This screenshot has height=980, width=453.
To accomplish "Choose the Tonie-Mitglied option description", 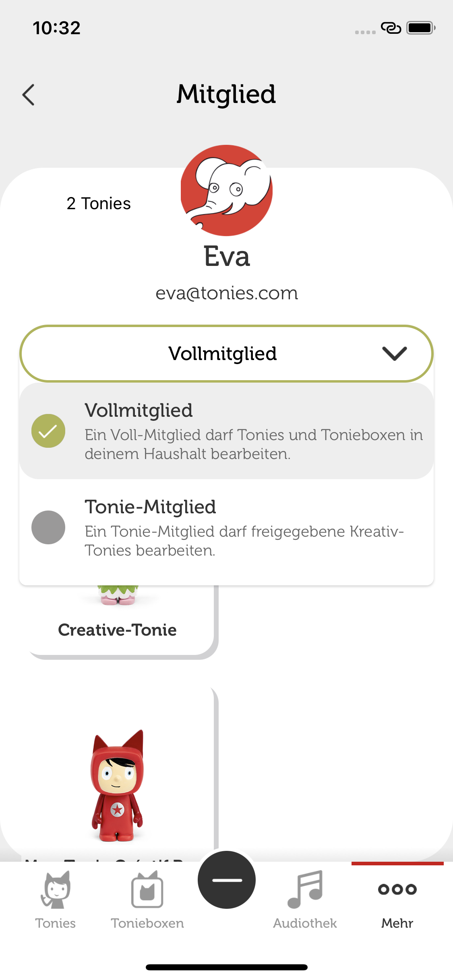I will [x=244, y=541].
